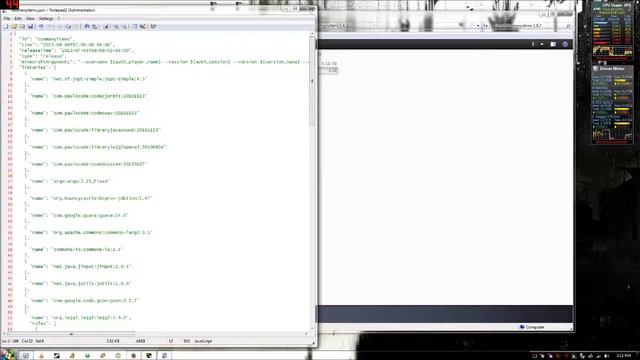Open the Edit menu in Notepad2

click(18, 18)
